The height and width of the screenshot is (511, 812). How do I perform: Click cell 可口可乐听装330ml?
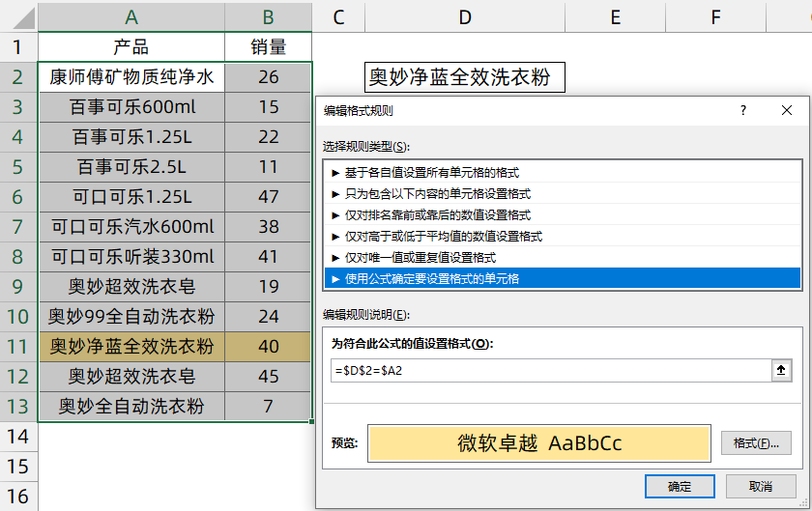point(131,257)
